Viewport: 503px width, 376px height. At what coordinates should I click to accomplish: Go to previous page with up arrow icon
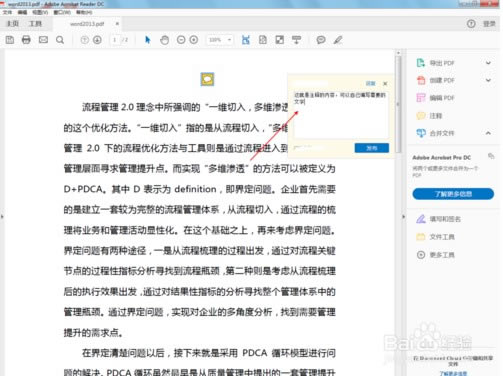point(85,40)
